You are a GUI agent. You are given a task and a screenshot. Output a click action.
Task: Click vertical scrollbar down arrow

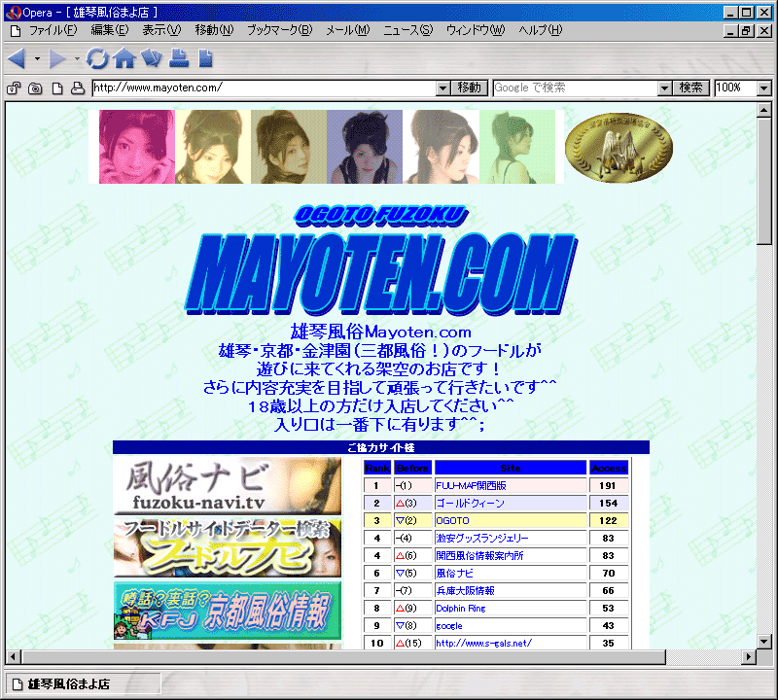[x=764, y=641]
